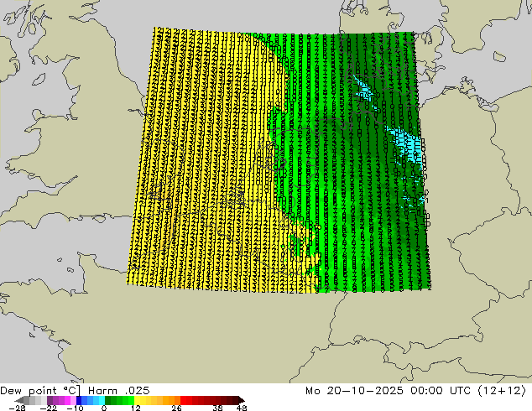Pick the dark green swatch in legend
The width and height of the screenshot is (532, 411).
point(107,400)
